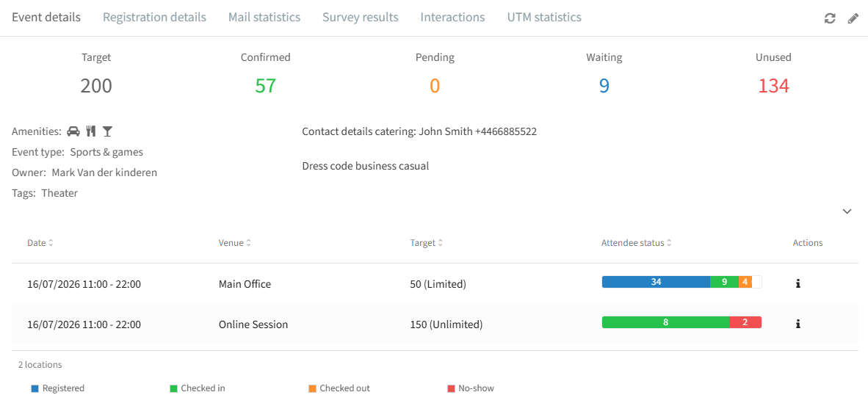This screenshot has width=868, height=403.
Task: Click the Unused count 134
Action: click(773, 86)
